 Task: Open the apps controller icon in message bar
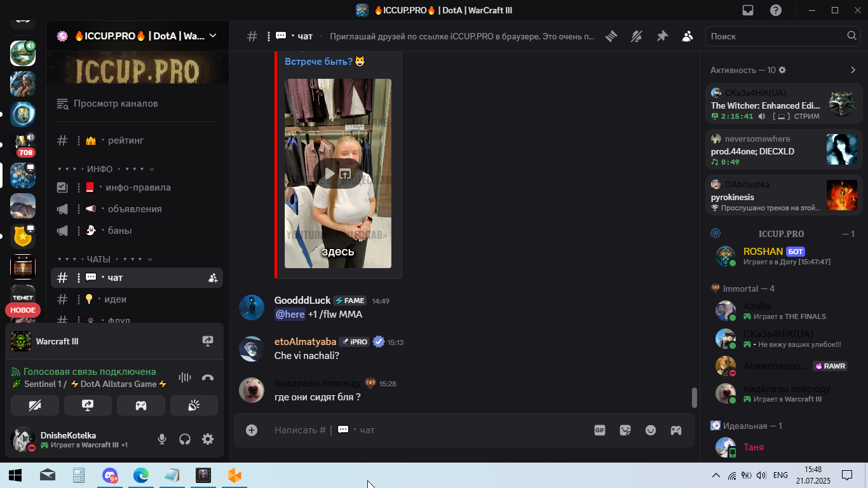(x=676, y=430)
